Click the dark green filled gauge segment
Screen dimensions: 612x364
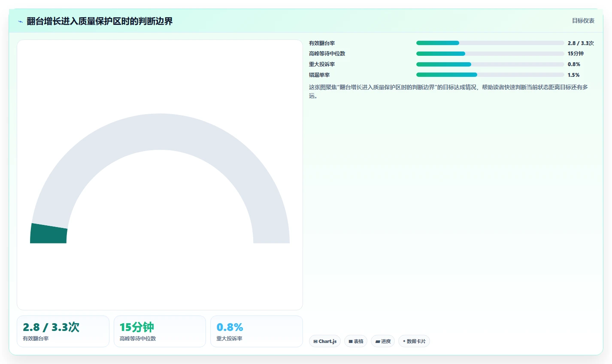48,234
